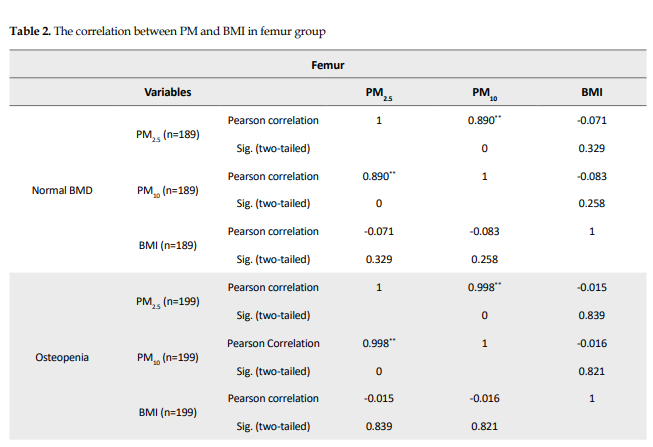Click the PM10 (n=189) row label

(167, 190)
